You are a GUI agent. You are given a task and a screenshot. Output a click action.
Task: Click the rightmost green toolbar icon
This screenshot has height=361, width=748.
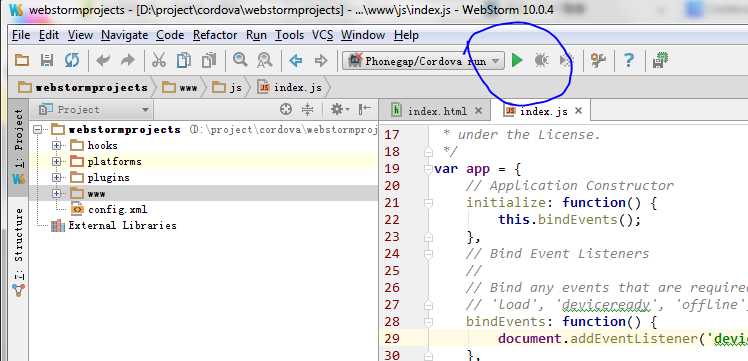click(x=660, y=60)
